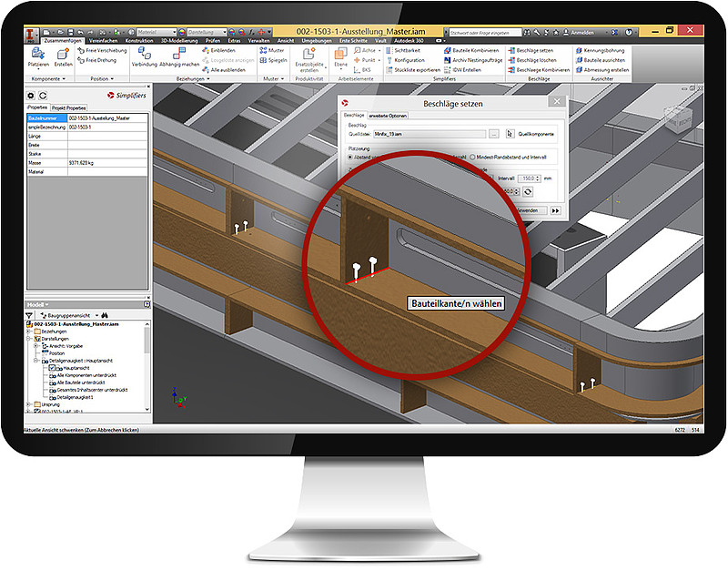
Task: Click the Quellkomponente cursor pick button
Action: pos(510,134)
